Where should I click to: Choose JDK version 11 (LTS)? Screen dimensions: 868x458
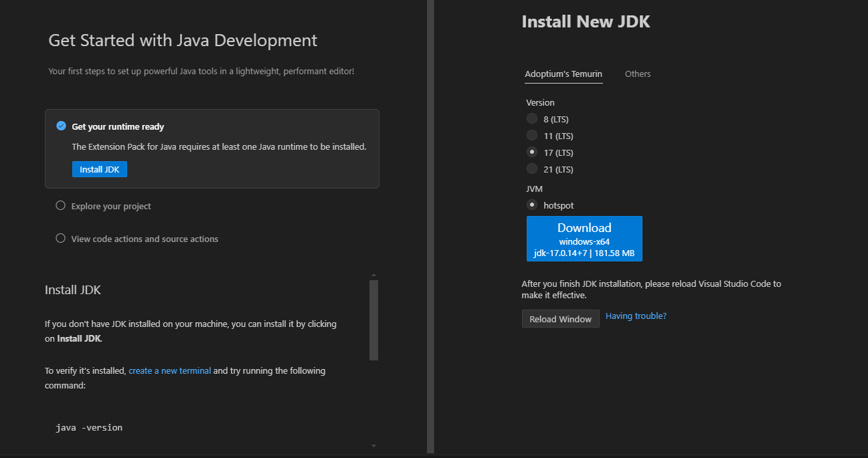pos(532,135)
